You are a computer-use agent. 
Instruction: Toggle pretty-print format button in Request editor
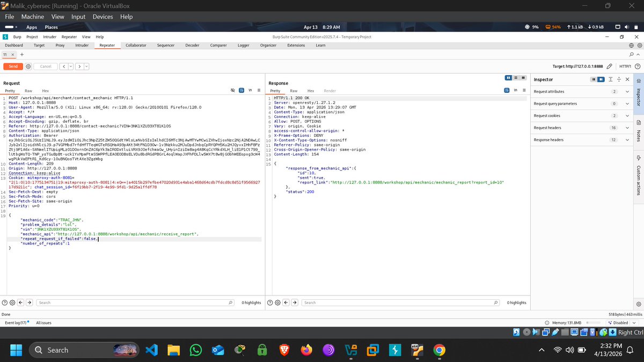tap(241, 91)
